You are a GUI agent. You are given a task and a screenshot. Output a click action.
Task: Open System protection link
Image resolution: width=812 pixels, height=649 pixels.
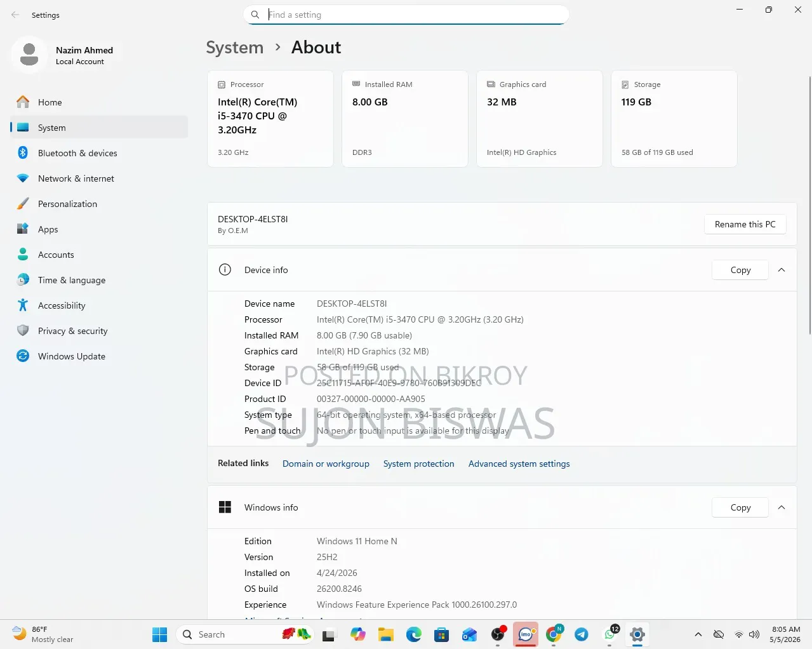click(419, 464)
